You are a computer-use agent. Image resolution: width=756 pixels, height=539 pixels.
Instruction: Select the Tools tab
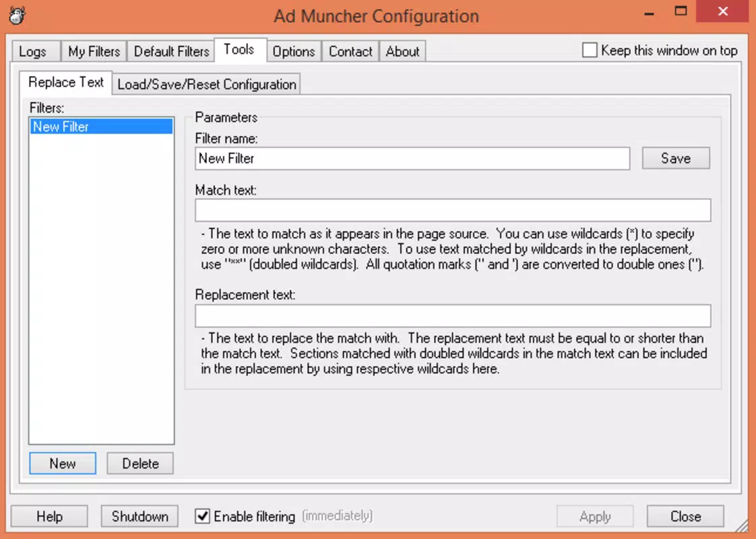click(240, 50)
